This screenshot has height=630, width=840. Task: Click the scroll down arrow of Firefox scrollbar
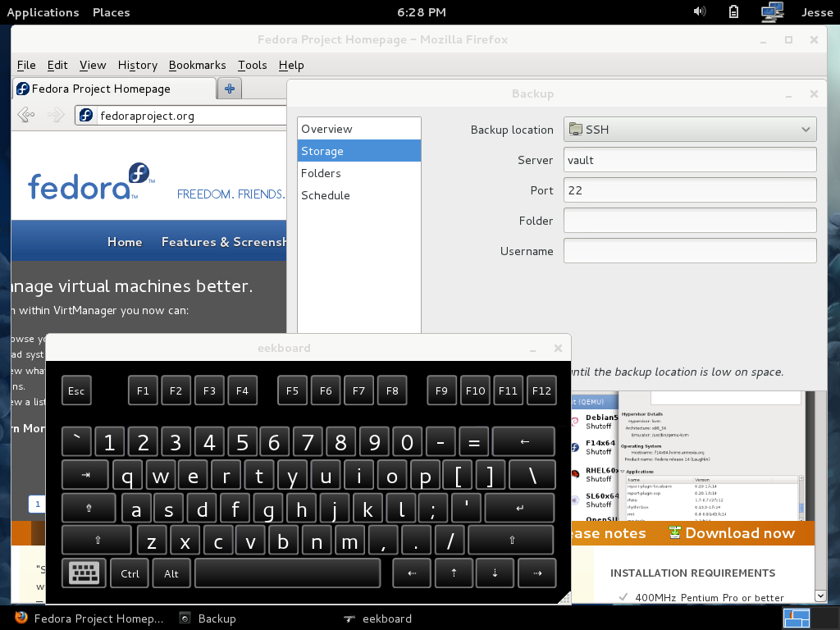(x=820, y=596)
